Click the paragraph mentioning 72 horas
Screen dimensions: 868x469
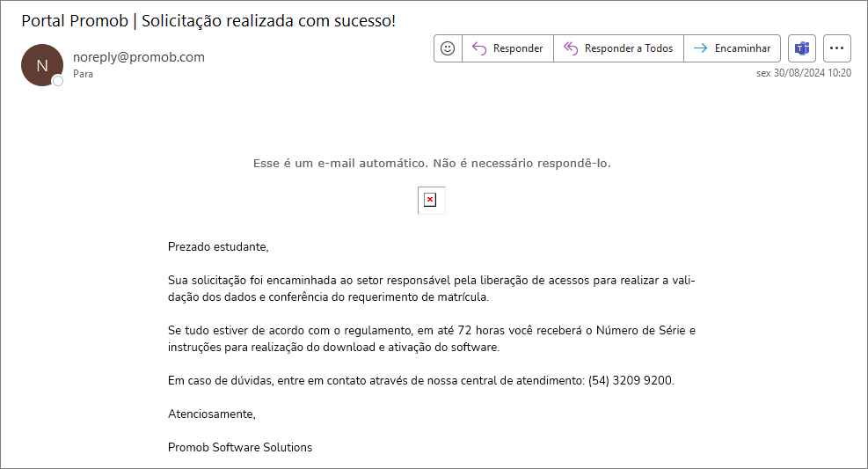pos(432,339)
